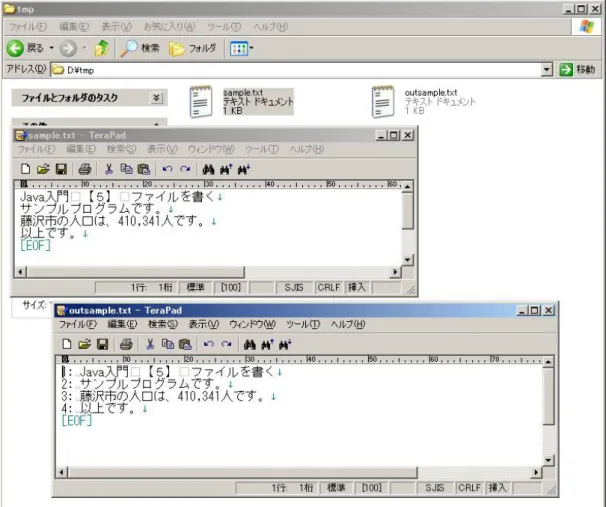Click Find previous icon in sample.txt TeraPad
This screenshot has height=507, width=606.
(226, 169)
